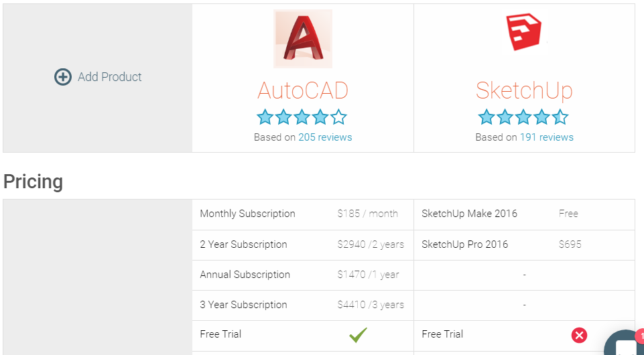This screenshot has width=644, height=355.
Task: Open SketchUp's 191 reviews link
Action: 547,137
